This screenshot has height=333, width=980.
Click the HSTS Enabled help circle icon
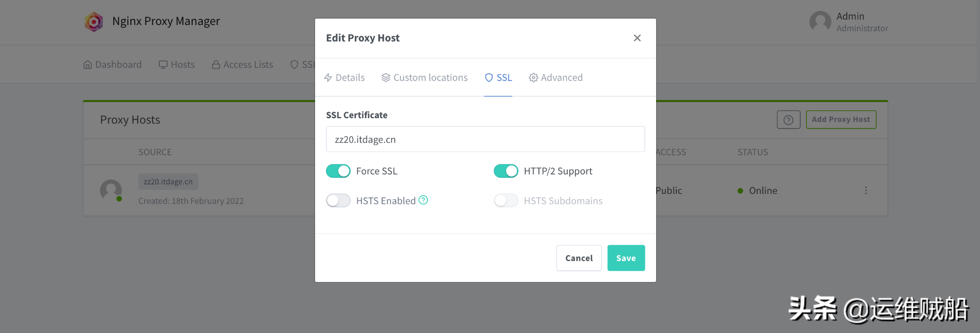[x=423, y=200]
